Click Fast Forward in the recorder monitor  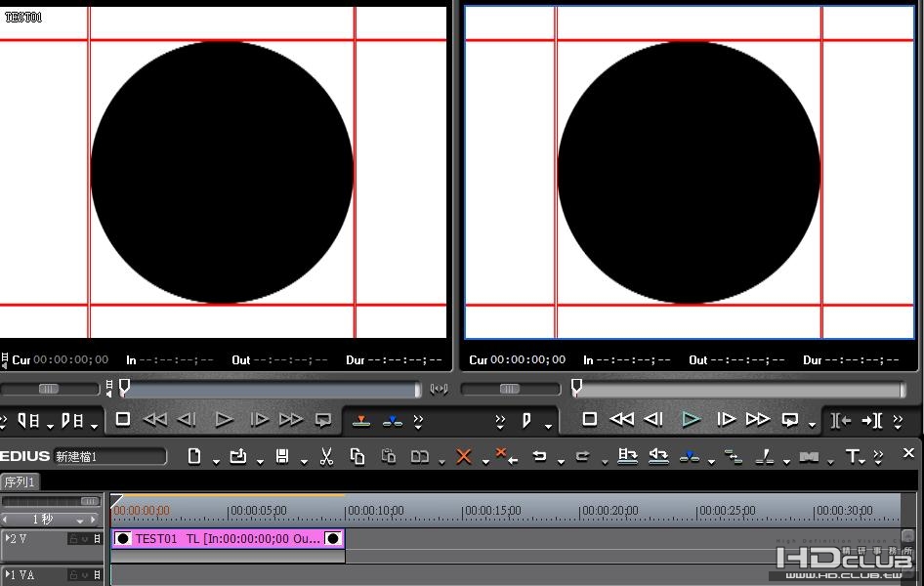pos(758,419)
